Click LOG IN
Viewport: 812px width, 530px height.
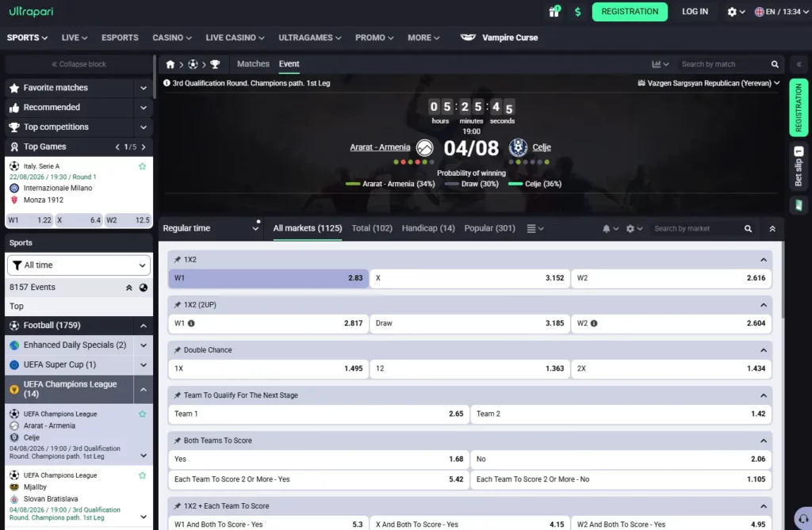(695, 11)
